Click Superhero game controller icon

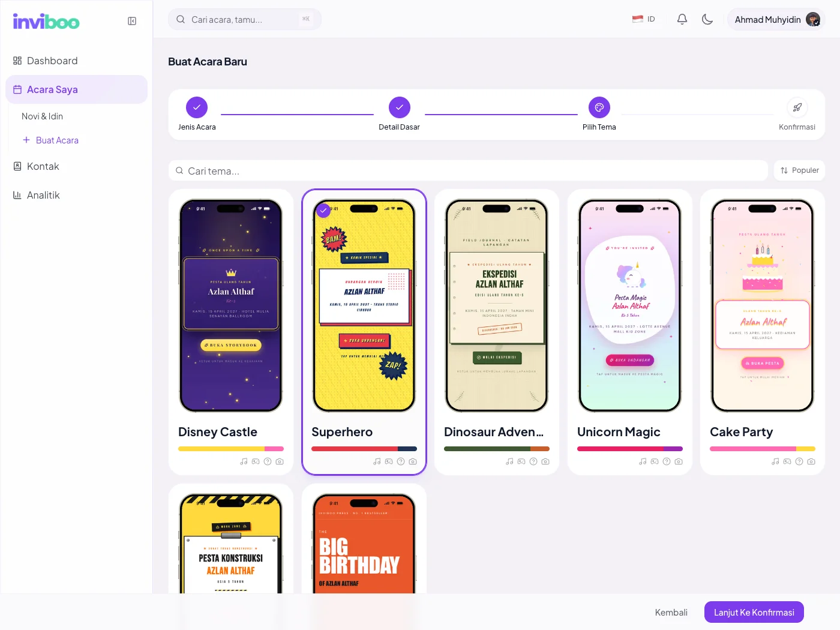coord(389,461)
